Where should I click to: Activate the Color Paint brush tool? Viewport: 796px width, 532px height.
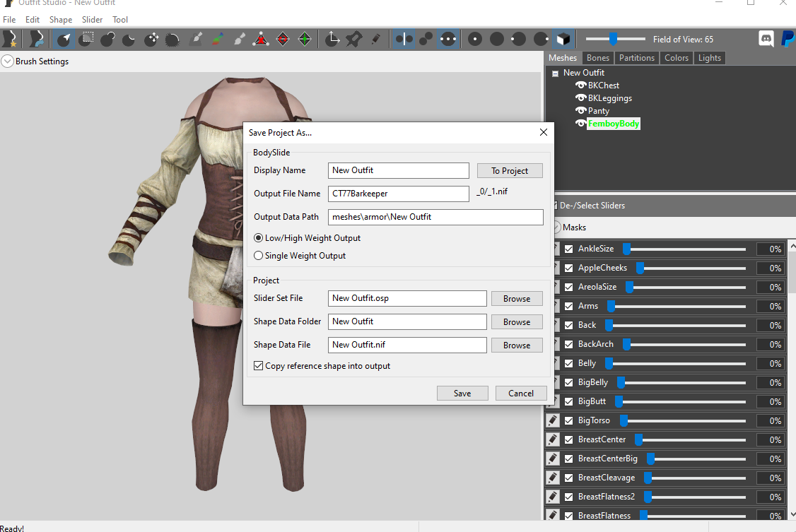tap(218, 39)
